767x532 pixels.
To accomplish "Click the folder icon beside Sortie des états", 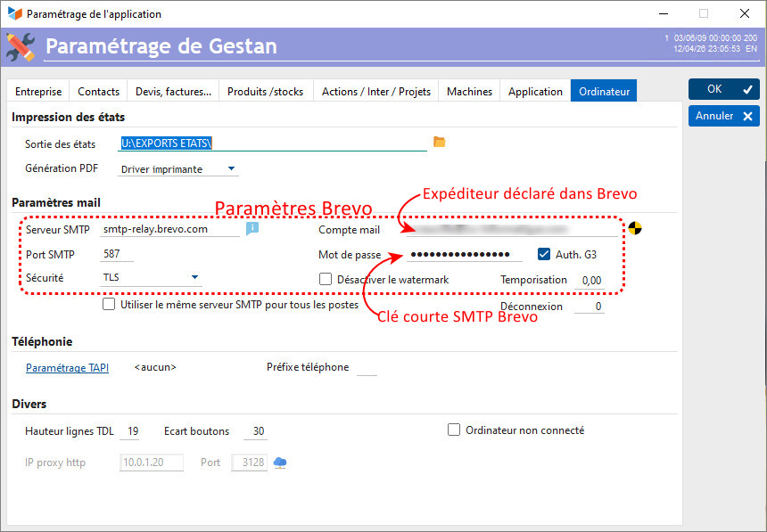I will tap(439, 142).
